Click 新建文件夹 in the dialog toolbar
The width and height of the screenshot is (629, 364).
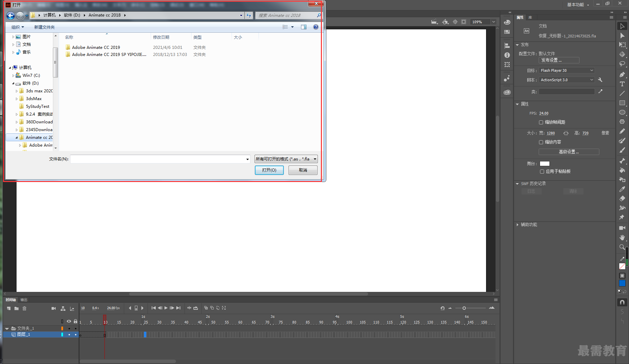coord(44,27)
